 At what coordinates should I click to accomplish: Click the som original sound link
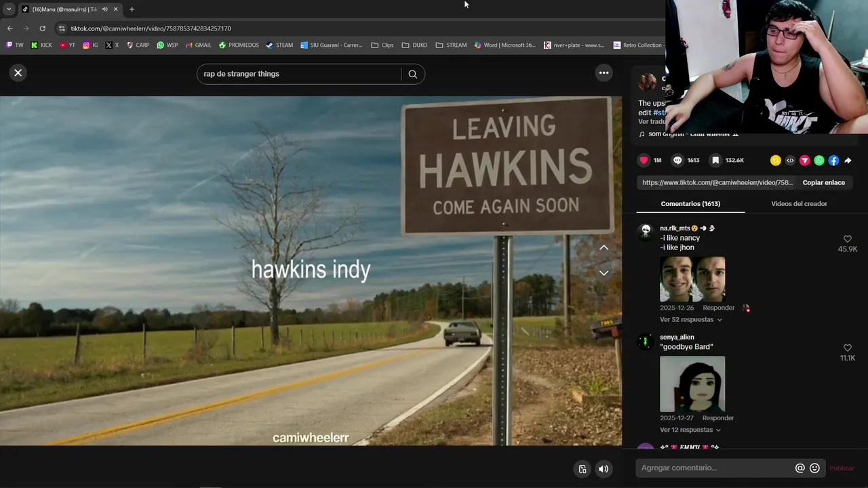pos(688,134)
